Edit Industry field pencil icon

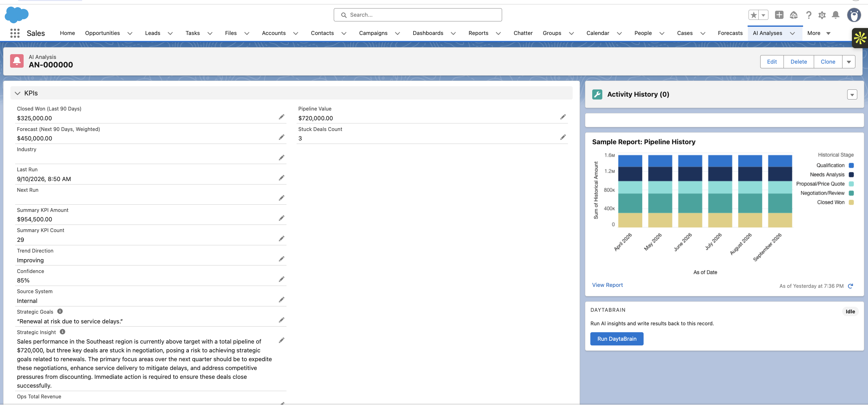pos(281,157)
